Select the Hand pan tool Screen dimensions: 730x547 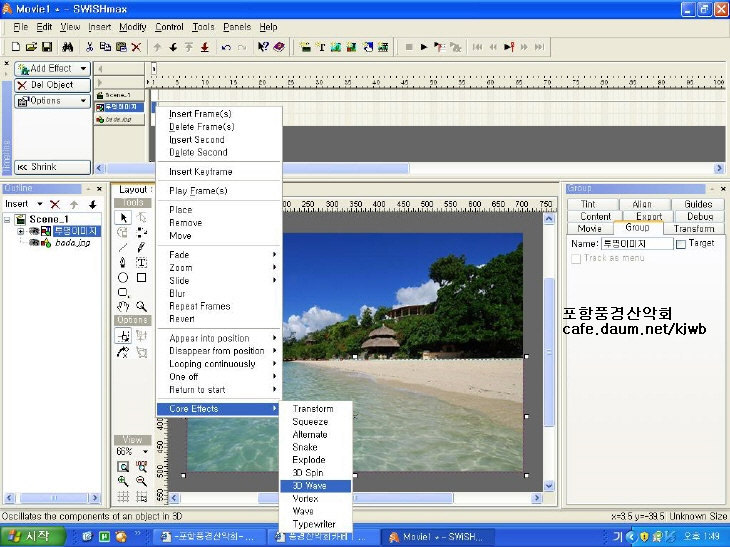(123, 306)
